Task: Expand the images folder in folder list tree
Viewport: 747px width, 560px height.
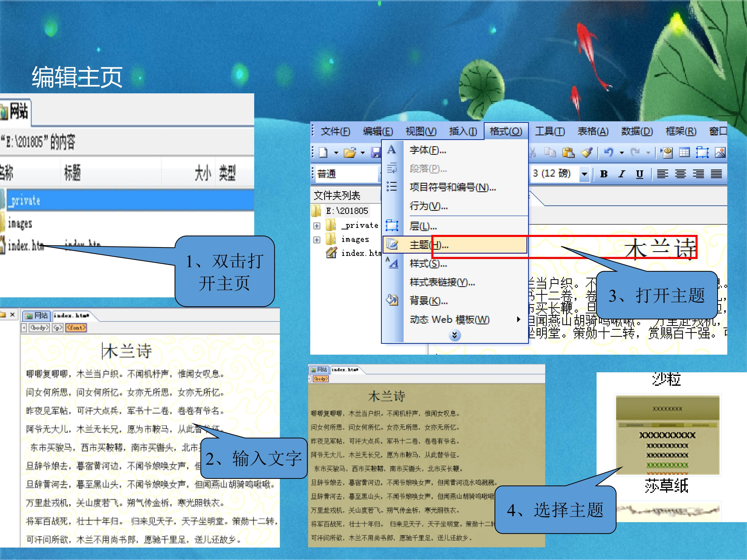Action: (317, 240)
